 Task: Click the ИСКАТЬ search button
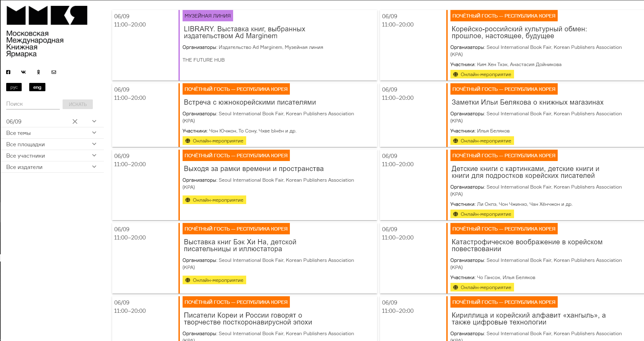[x=78, y=104]
